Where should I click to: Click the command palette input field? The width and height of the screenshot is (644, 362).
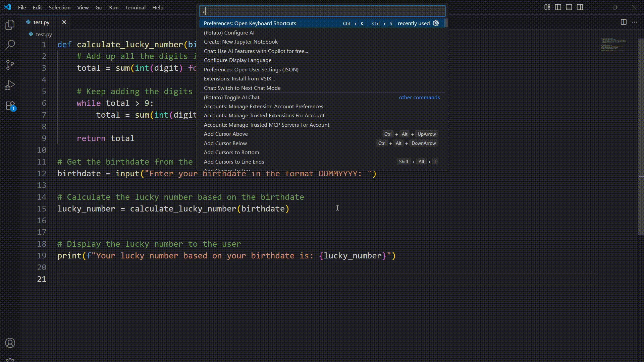(322, 11)
